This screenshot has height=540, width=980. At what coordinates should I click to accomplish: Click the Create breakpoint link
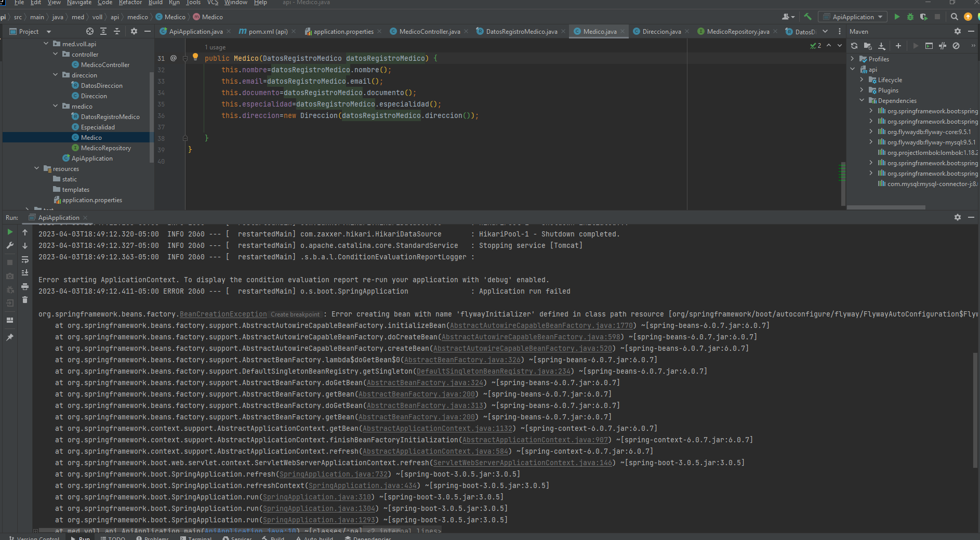tap(295, 314)
